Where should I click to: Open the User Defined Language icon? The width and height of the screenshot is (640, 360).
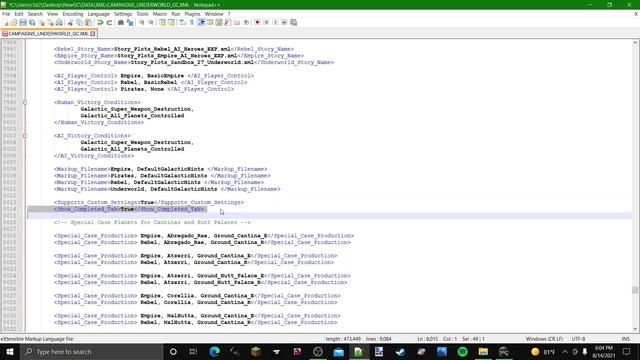[210, 22]
